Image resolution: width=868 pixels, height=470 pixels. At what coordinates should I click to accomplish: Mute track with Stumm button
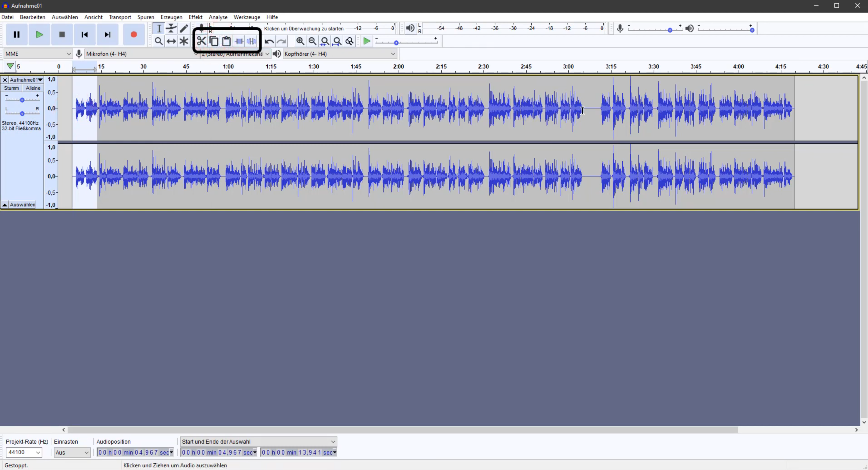pos(11,88)
